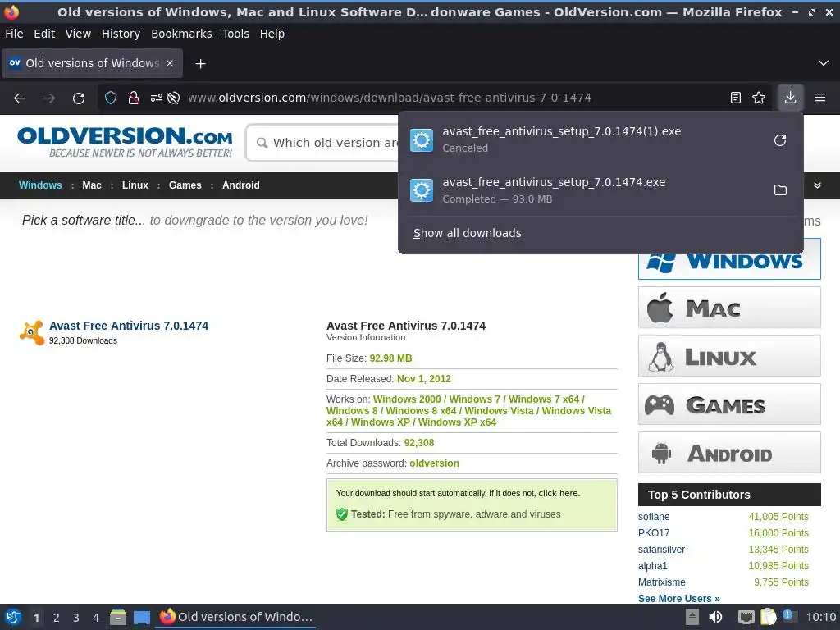Switch to virtual desktop 2
This screenshot has height=630, width=840.
[57, 618]
